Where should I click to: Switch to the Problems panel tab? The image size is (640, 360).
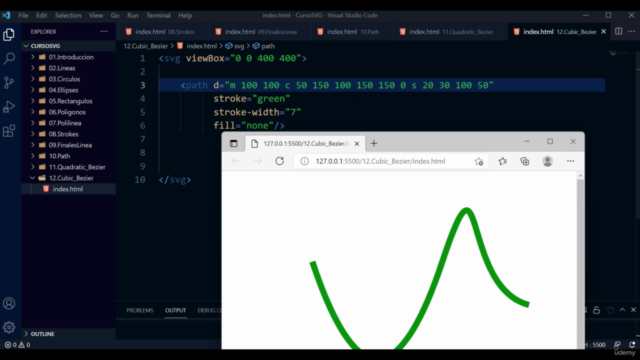[140, 310]
